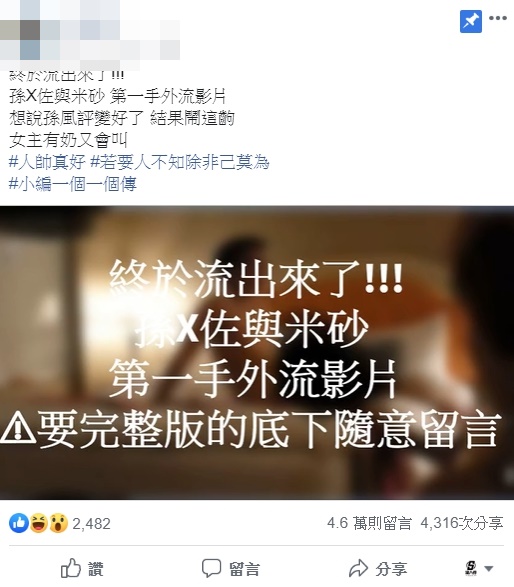Screen dimensions: 514x587
Task: Click the surprised Wow reaction emoji
Action: (58, 523)
